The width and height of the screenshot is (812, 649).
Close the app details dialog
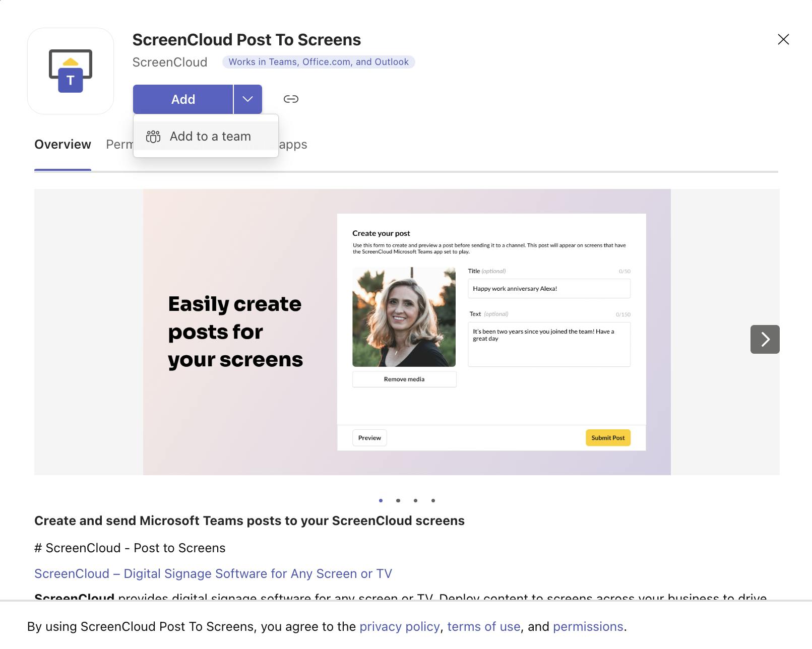click(783, 39)
